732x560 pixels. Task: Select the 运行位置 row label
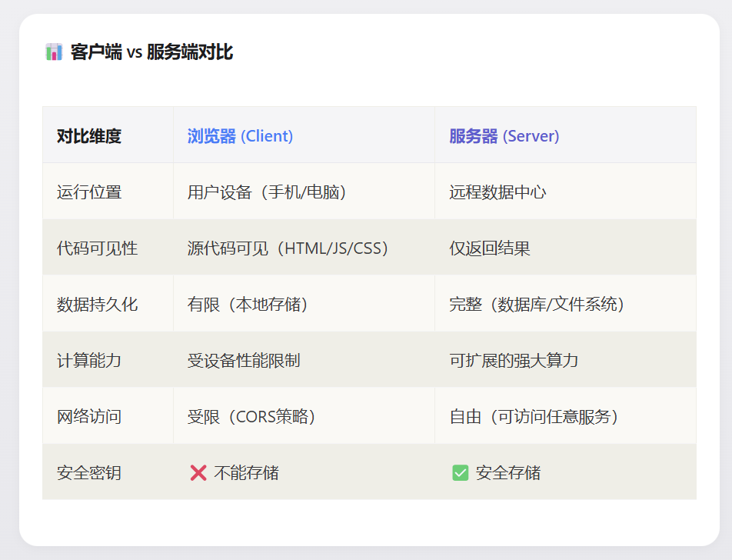(89, 192)
